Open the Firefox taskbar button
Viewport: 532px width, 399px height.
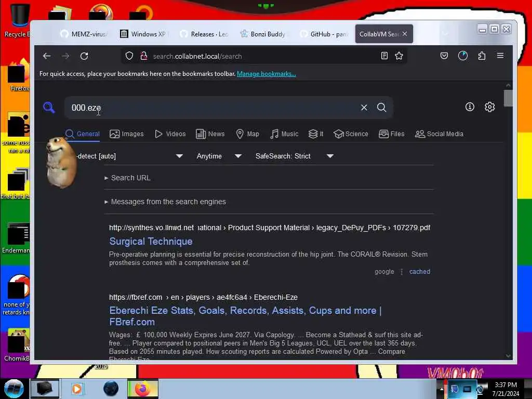143,389
